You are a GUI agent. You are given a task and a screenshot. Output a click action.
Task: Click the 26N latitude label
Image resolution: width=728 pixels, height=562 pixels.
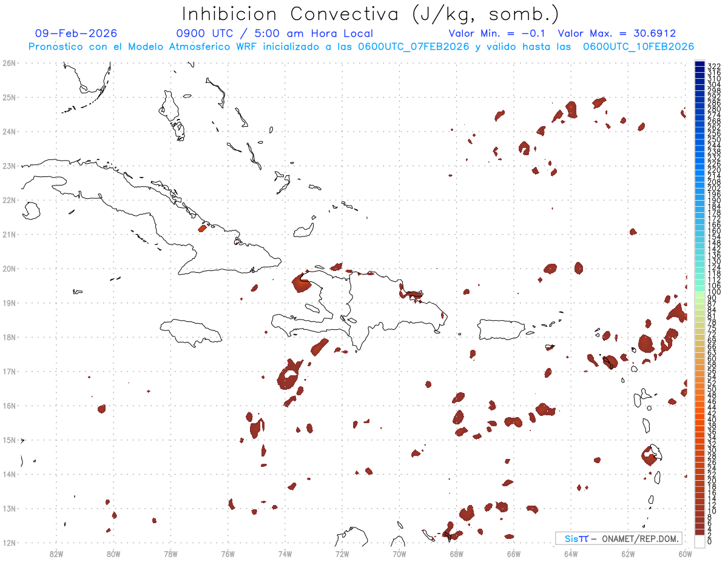pyautogui.click(x=8, y=63)
